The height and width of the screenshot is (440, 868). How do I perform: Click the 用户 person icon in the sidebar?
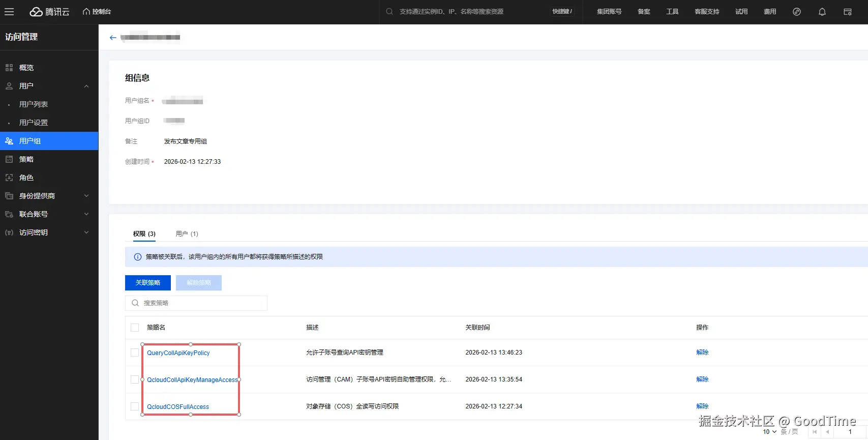point(9,86)
